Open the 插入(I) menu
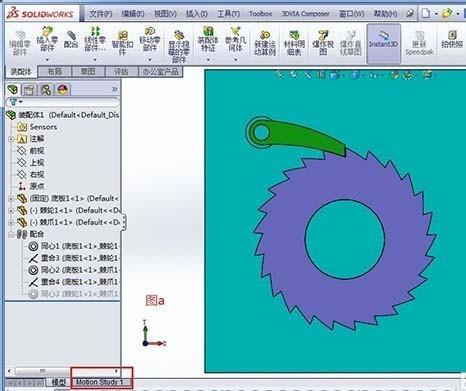Screen dimensions: 466x391 coord(197,14)
